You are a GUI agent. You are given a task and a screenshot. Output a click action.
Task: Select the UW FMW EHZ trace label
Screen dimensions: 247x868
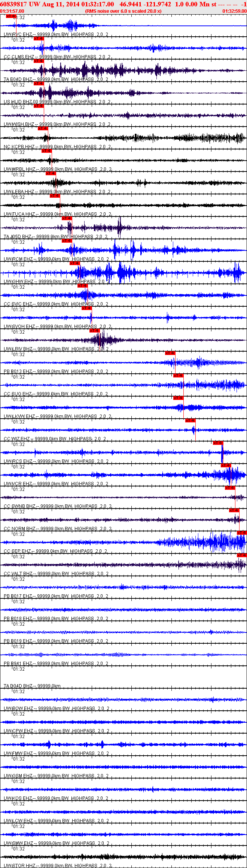tap(57, 753)
